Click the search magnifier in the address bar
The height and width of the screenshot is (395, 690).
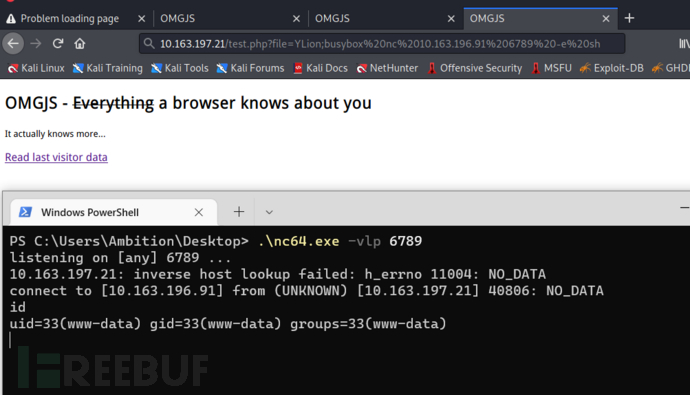point(149,44)
